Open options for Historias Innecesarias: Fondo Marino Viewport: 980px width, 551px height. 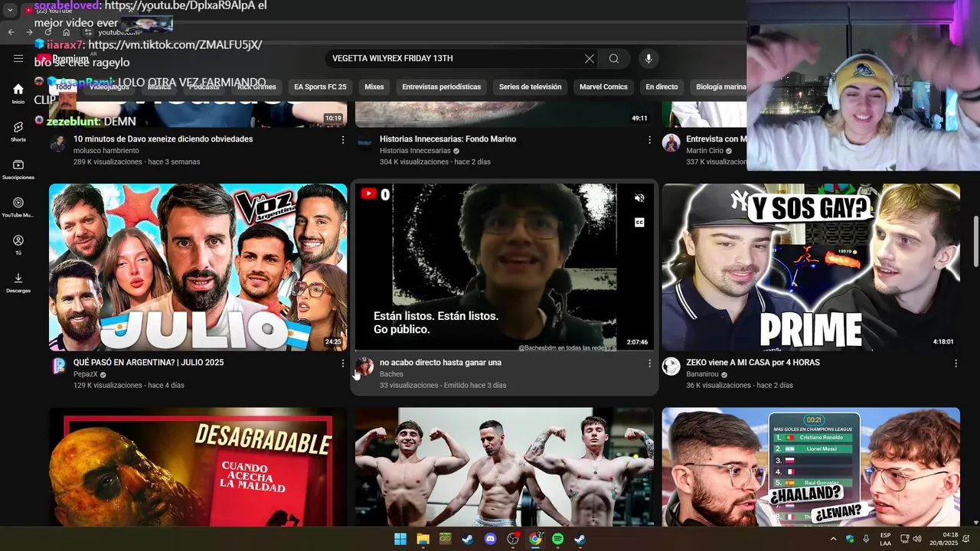649,140
